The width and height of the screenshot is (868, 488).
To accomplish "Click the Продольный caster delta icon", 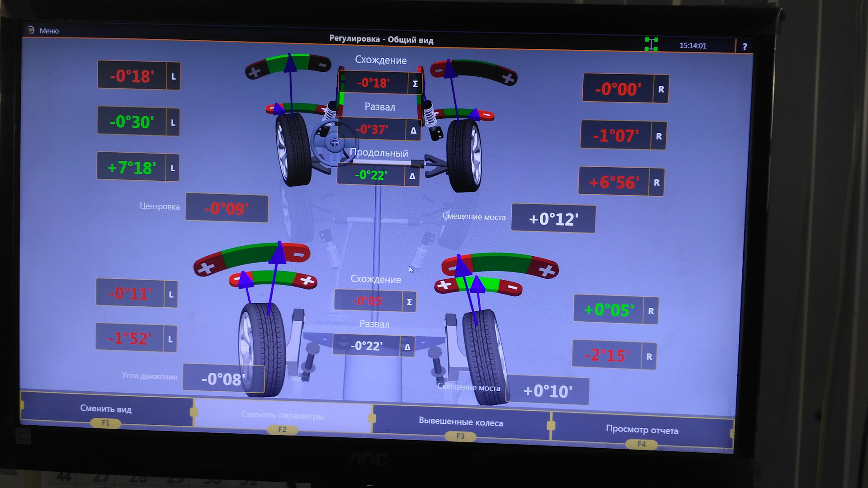I will [x=412, y=176].
